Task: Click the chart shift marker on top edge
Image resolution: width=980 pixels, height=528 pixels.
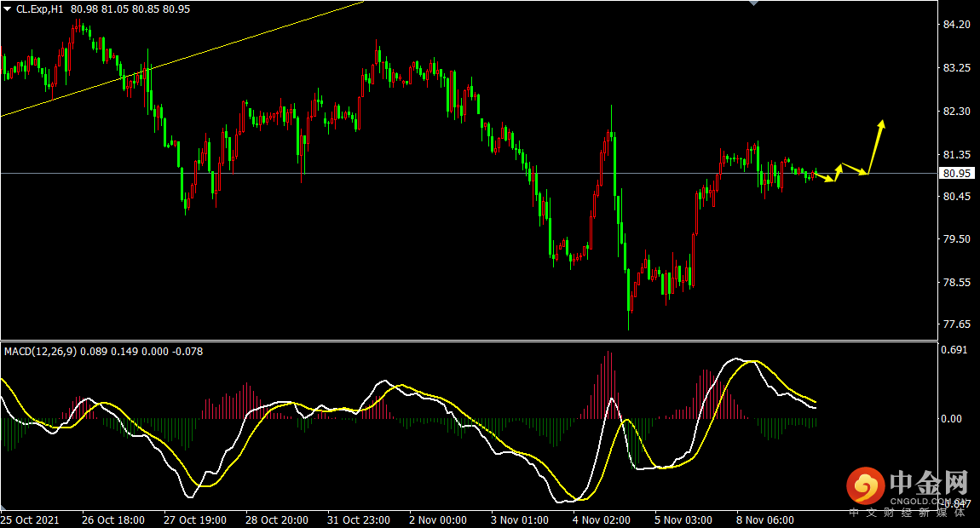Action: coord(754,3)
